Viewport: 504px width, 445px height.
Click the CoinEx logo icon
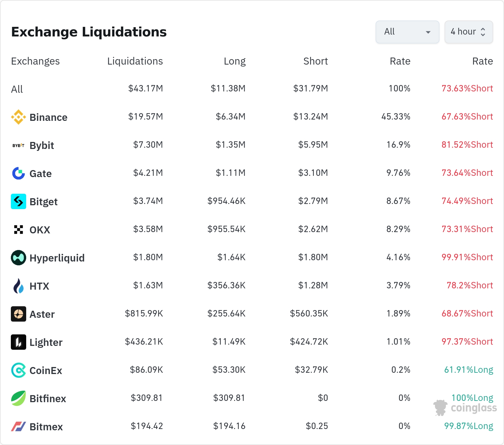(19, 370)
